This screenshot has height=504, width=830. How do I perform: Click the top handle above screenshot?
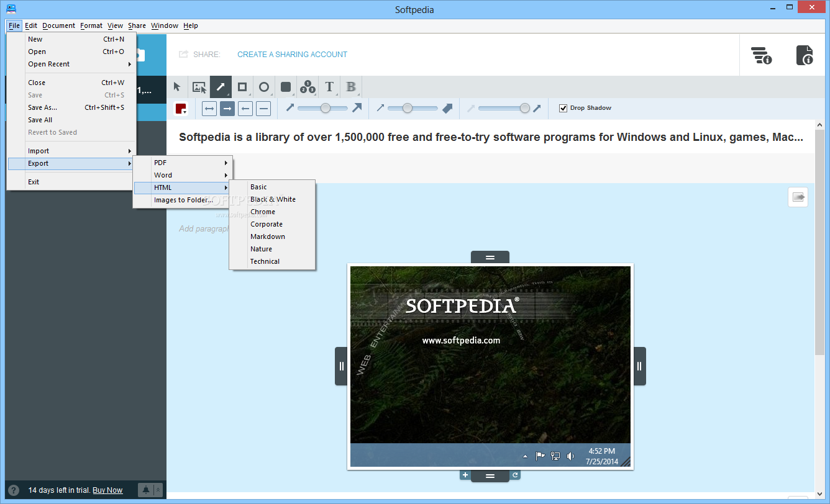490,257
